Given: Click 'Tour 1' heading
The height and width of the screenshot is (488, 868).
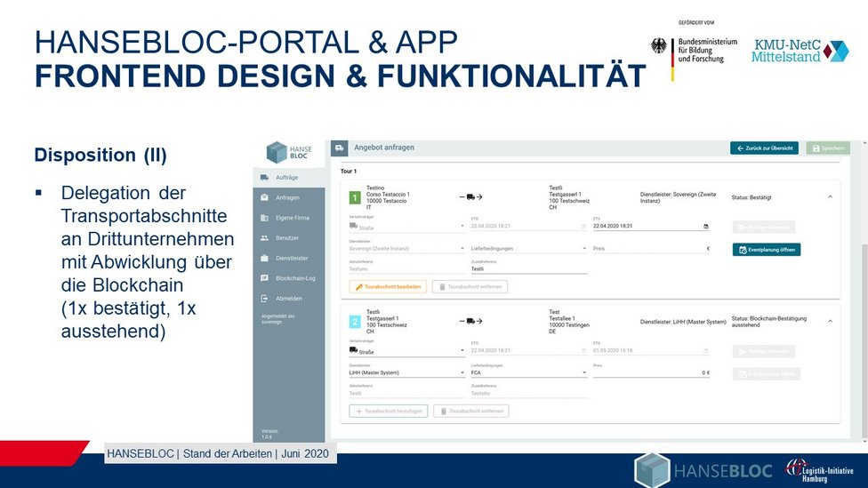Looking at the screenshot, I should point(349,172).
